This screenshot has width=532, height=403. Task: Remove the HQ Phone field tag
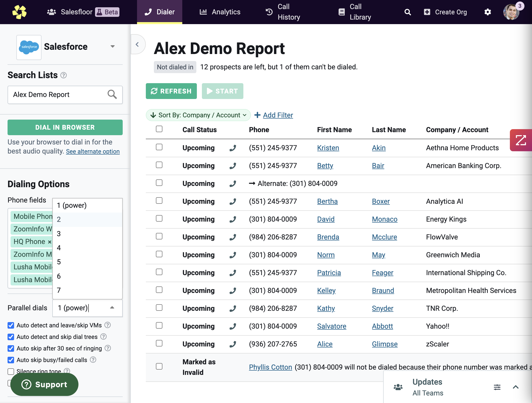50,242
